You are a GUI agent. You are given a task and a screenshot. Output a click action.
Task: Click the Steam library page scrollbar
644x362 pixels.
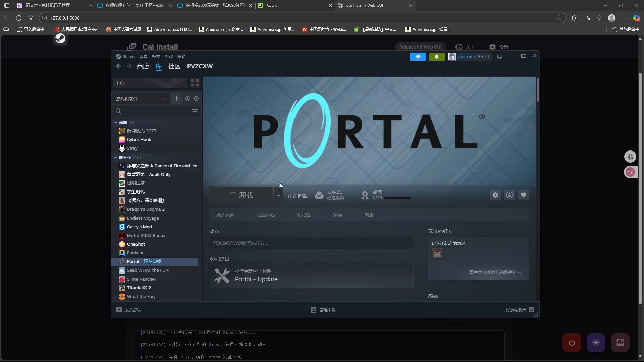pos(537,89)
